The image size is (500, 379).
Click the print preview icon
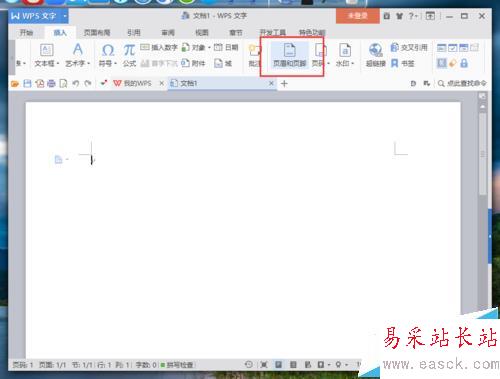(63, 83)
